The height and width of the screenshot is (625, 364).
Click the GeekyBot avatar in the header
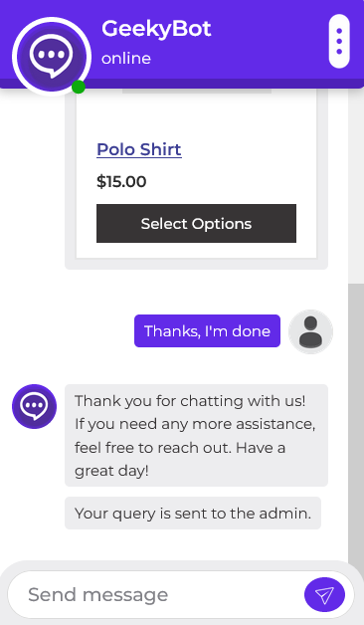coord(52,56)
